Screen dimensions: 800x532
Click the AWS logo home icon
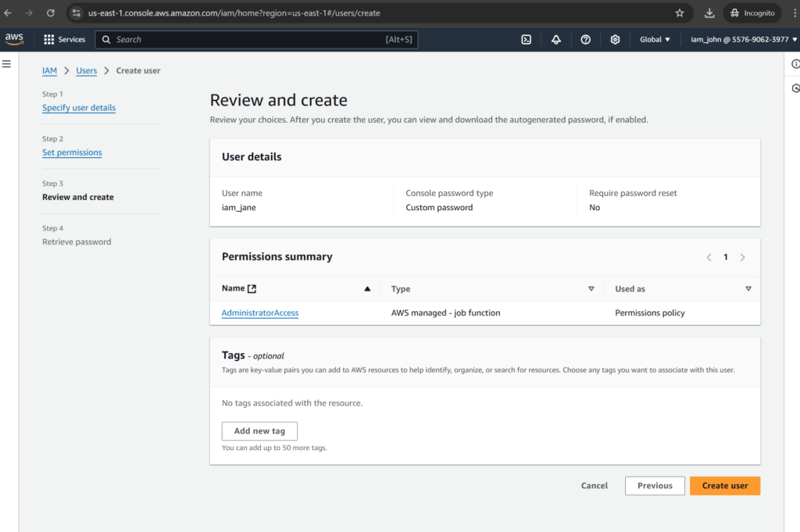coord(14,39)
